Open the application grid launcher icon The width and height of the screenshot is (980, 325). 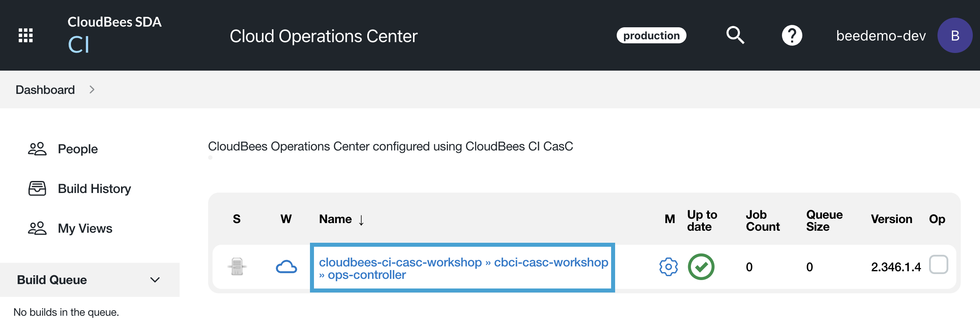pyautogui.click(x=26, y=35)
